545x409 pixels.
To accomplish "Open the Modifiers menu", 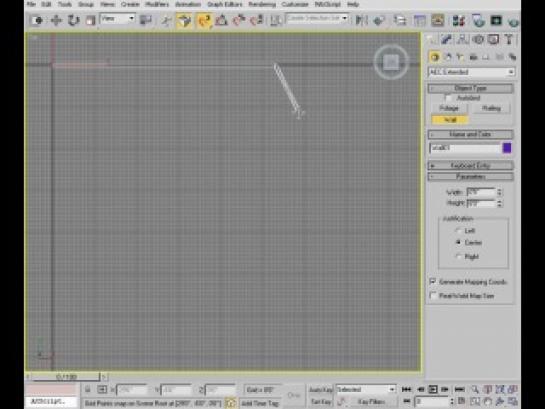I will [157, 5].
